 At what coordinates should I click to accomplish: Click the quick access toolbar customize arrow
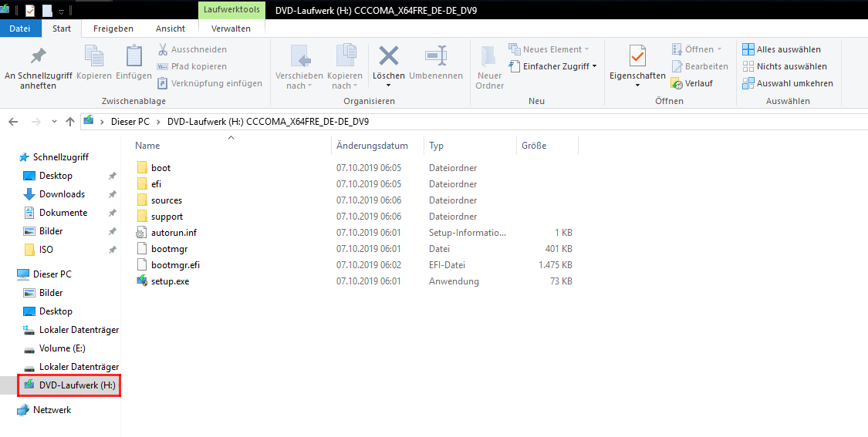click(62, 11)
